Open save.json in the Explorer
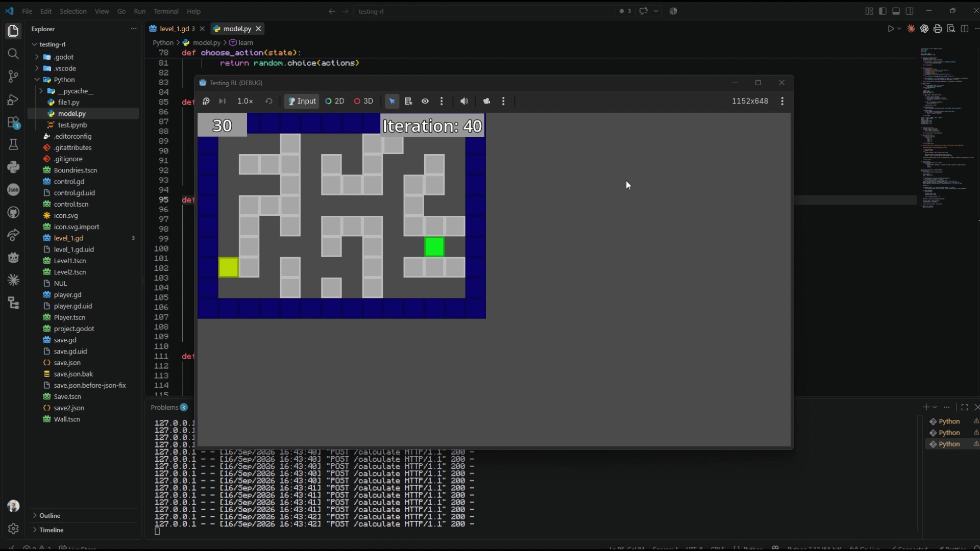The width and height of the screenshot is (980, 551). (x=67, y=363)
